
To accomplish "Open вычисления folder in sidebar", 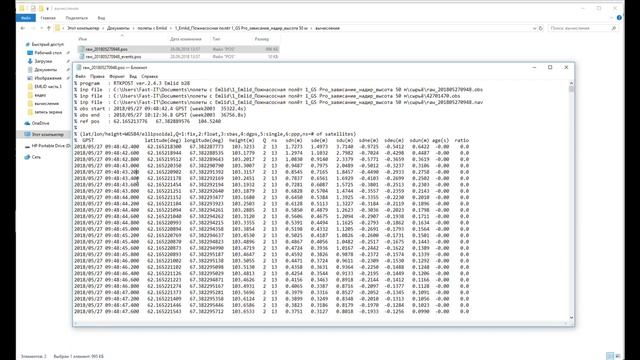I will click(x=43, y=103).
